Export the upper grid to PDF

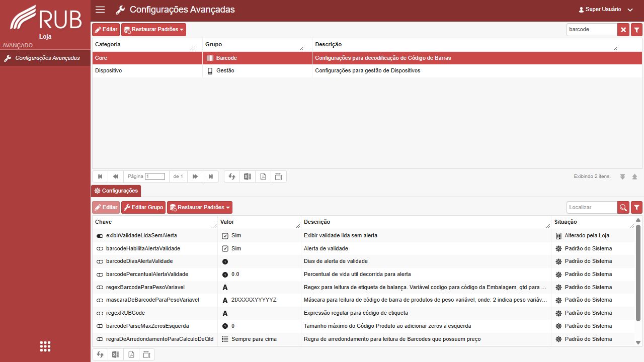263,176
